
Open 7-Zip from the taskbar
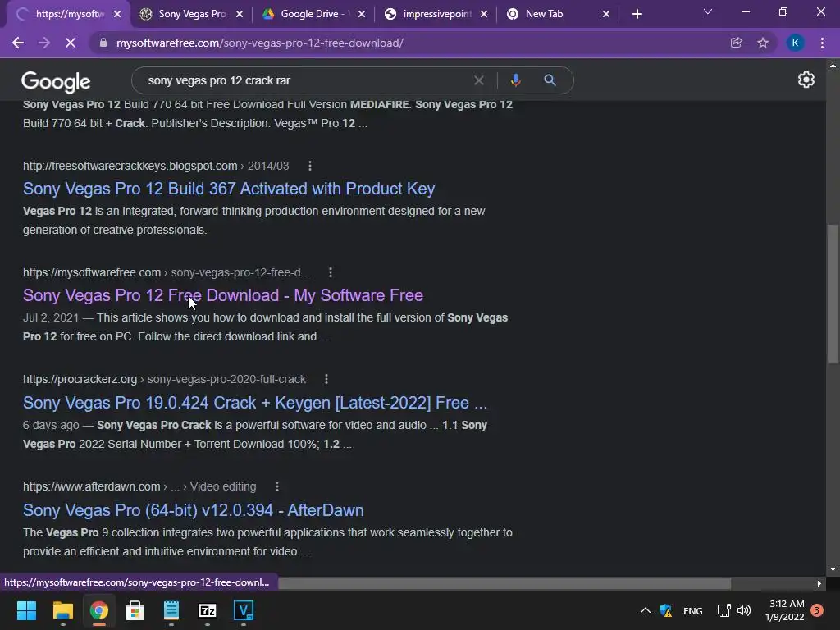(x=208, y=610)
